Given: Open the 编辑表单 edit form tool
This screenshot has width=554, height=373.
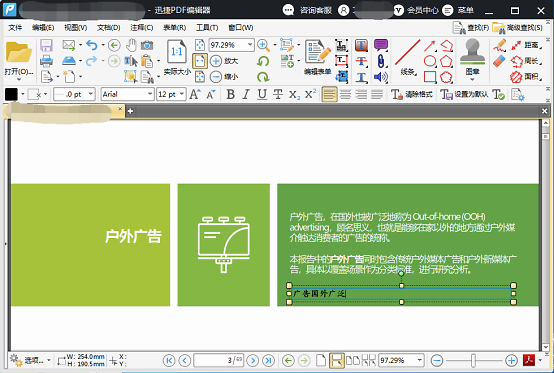Looking at the screenshot, I should tap(318, 57).
